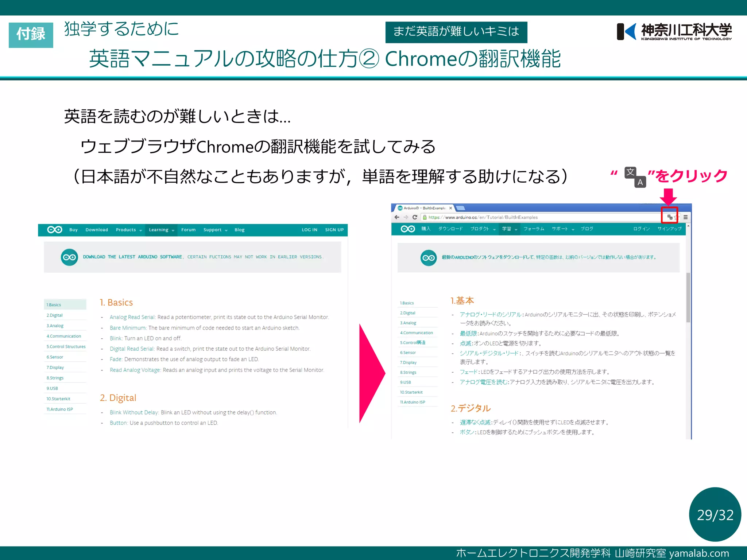Click サインアップ on translated page
Image resolution: width=747 pixels, height=560 pixels.
pyautogui.click(x=669, y=229)
